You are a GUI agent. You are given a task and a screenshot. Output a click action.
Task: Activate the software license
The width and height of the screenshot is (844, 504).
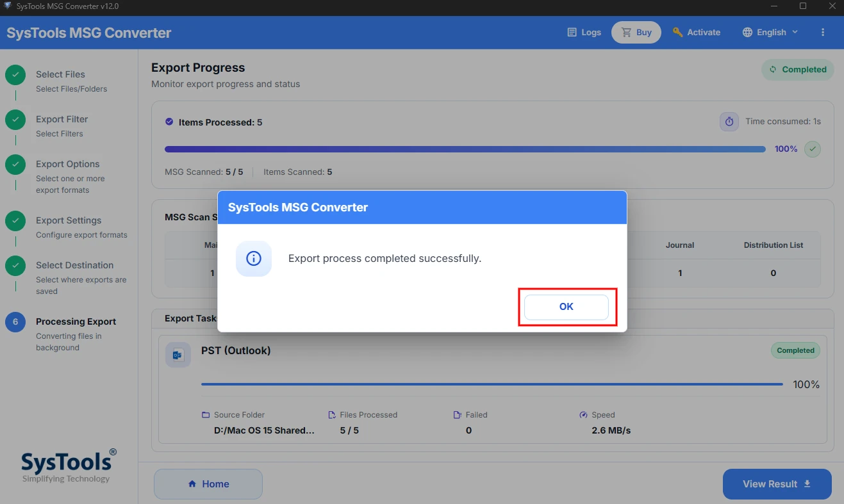click(697, 32)
